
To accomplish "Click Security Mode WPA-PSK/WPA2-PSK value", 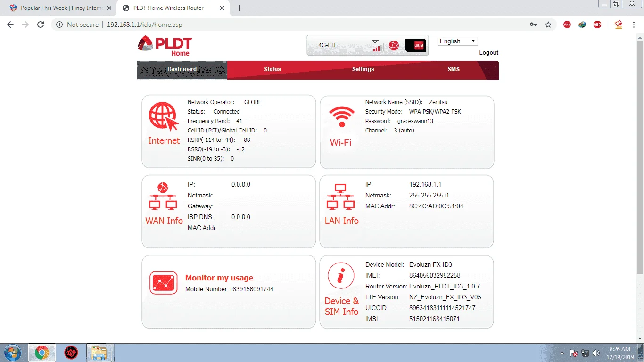I will tap(435, 112).
